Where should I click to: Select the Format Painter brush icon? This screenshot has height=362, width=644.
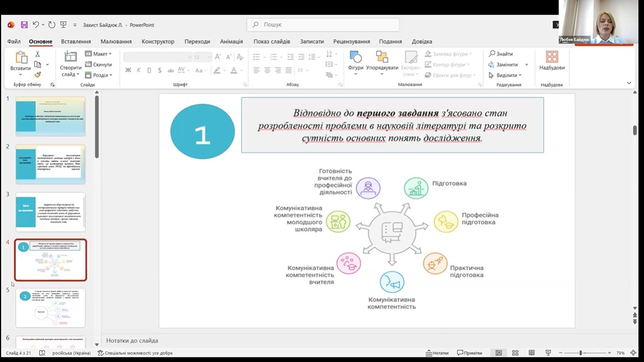[38, 74]
